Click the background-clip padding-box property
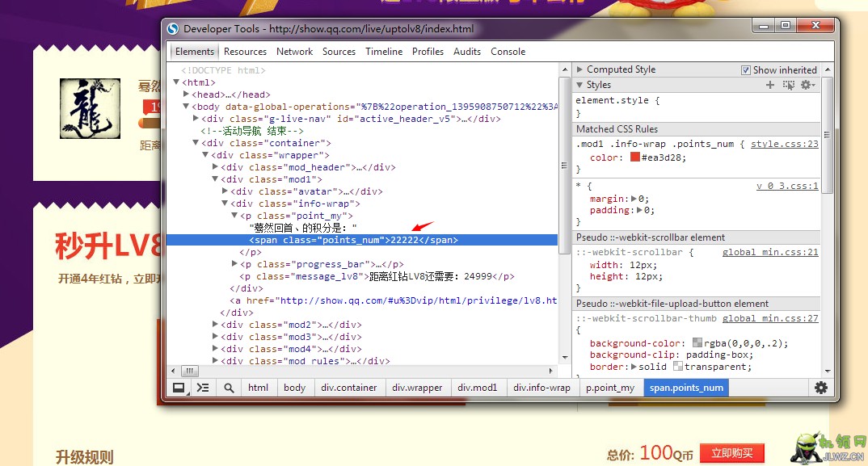 click(672, 355)
